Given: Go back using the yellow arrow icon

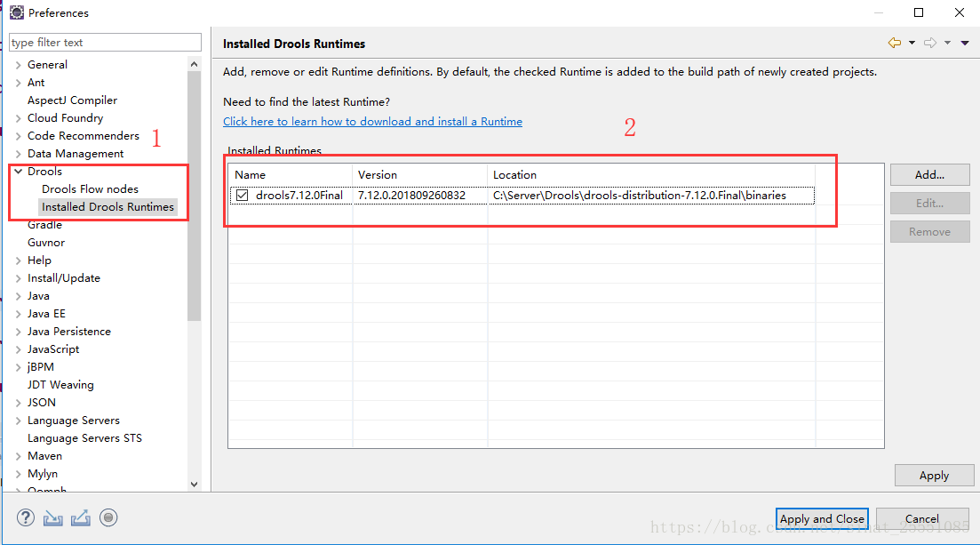Looking at the screenshot, I should click(895, 43).
